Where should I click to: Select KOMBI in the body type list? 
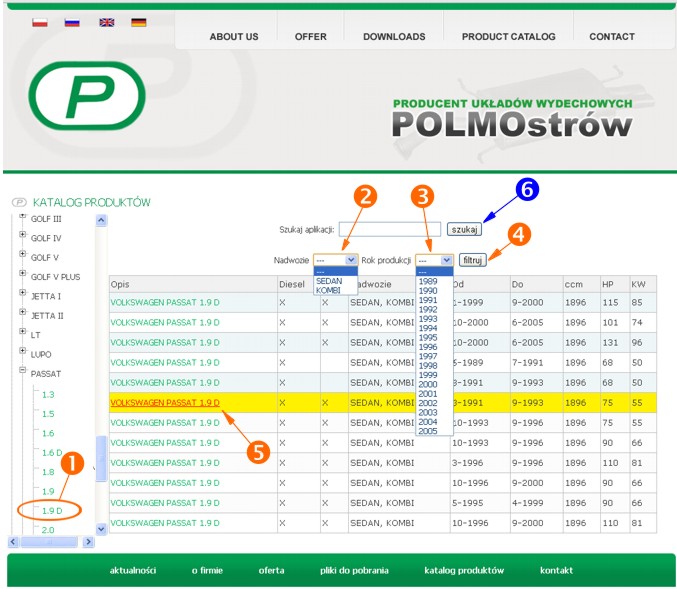coord(329,290)
